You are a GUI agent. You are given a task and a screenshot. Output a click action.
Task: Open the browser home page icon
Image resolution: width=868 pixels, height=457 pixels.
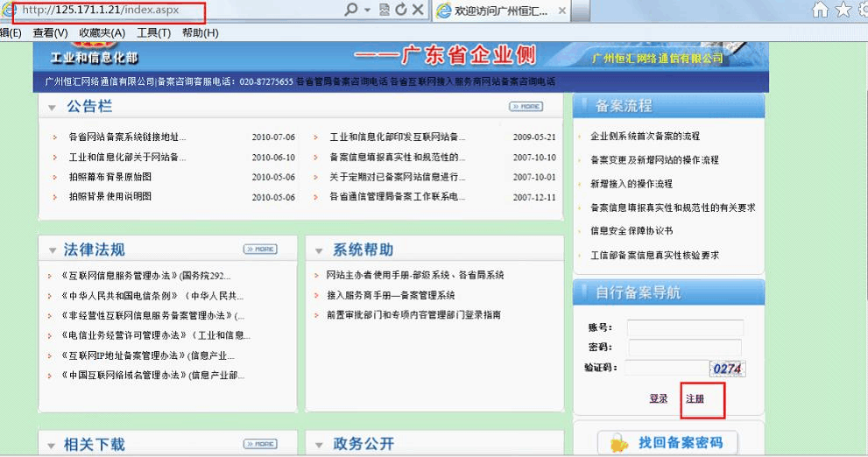(x=821, y=11)
